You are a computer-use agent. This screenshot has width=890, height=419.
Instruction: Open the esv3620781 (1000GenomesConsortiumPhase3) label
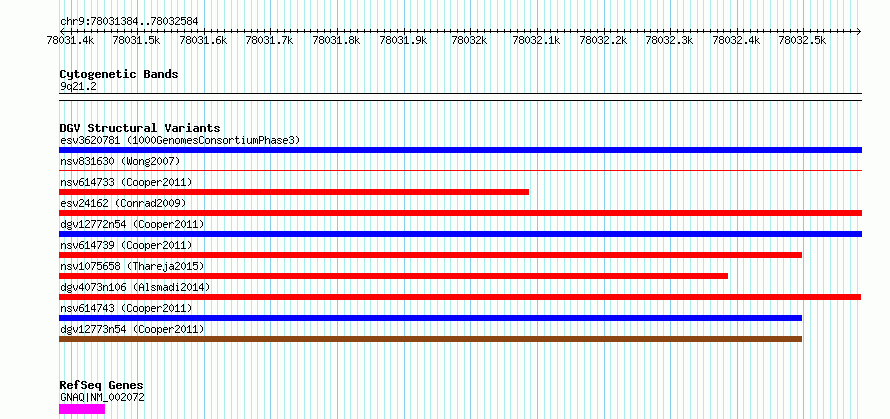[180, 140]
